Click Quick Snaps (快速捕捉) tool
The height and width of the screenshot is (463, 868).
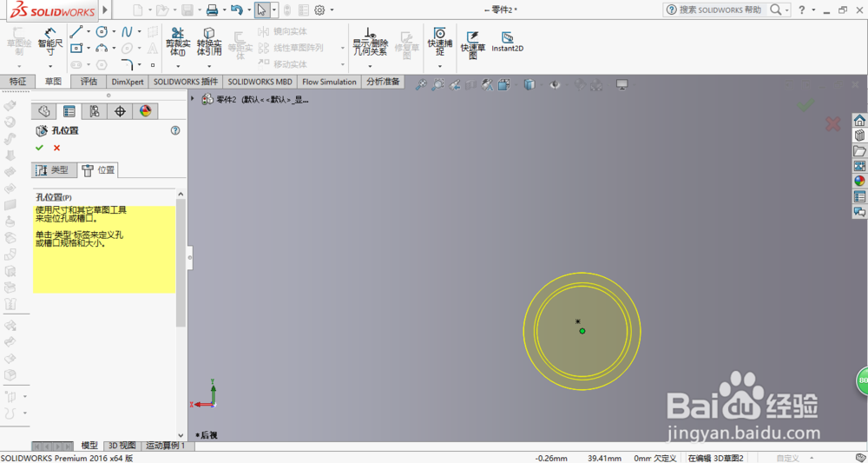click(x=440, y=42)
